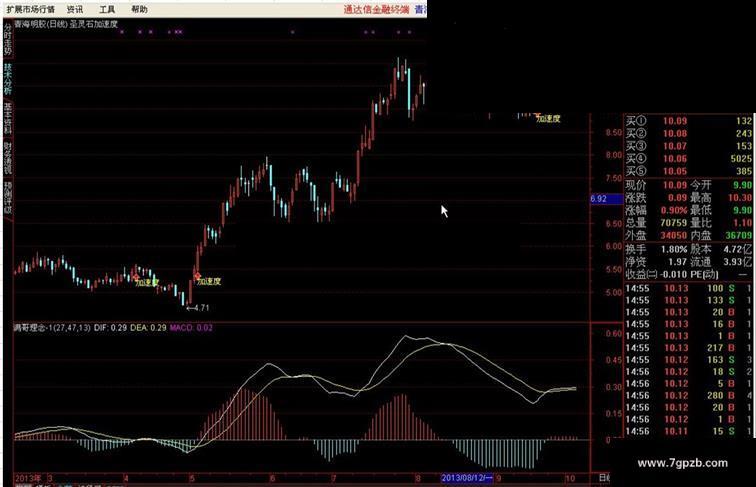The height and width of the screenshot is (487, 756).
Task: Click the 现价 value 10.09
Action: 675,185
